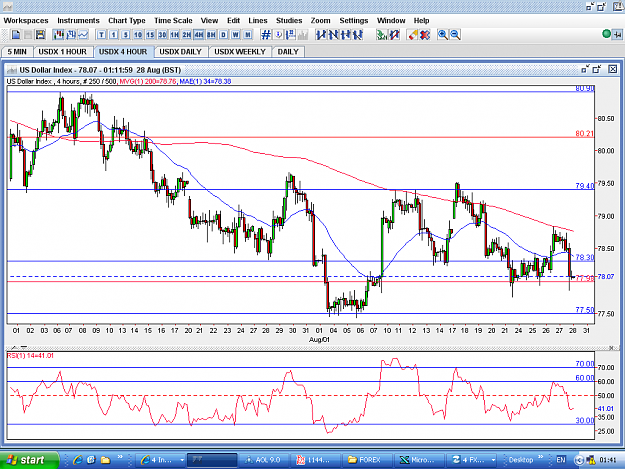Screen dimensions: 625x469
Task: Set timescale to weekly (W) button
Action: point(236,35)
